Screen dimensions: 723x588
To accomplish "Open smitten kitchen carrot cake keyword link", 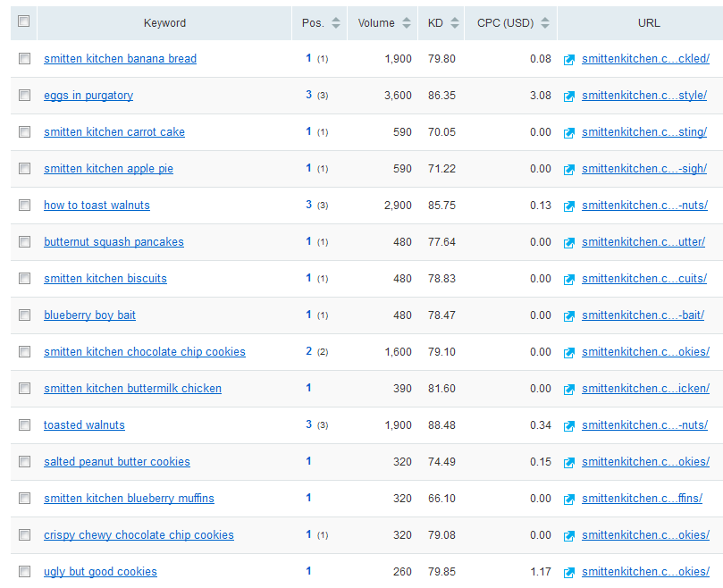I will tap(114, 132).
